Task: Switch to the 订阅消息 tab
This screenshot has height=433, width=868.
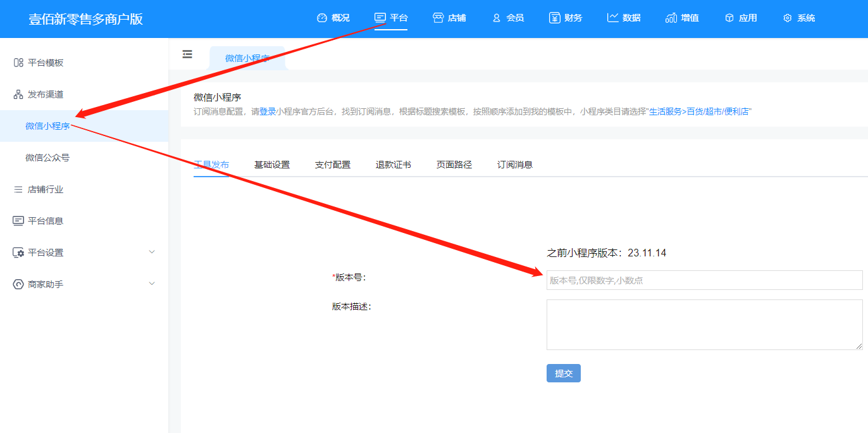Action: (515, 165)
